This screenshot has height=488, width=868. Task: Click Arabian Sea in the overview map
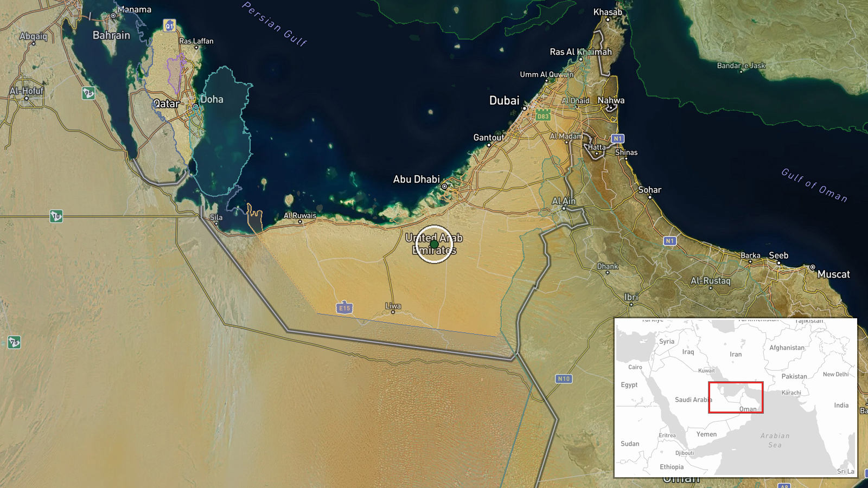[x=775, y=440]
